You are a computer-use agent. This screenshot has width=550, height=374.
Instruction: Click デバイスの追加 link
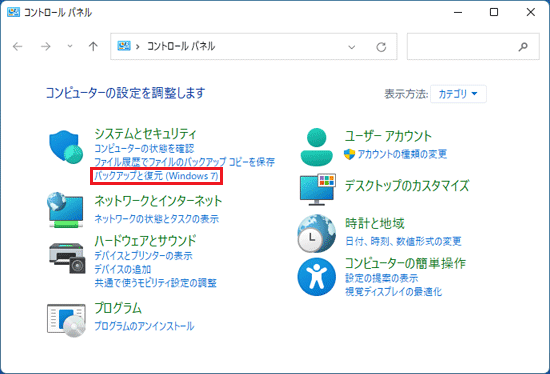(x=122, y=269)
